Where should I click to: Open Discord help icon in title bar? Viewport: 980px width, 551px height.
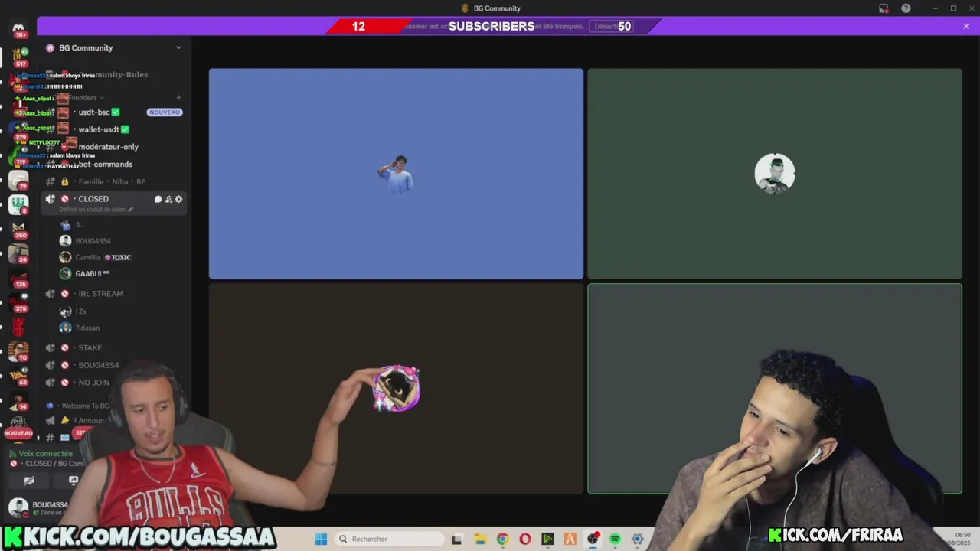click(x=906, y=8)
